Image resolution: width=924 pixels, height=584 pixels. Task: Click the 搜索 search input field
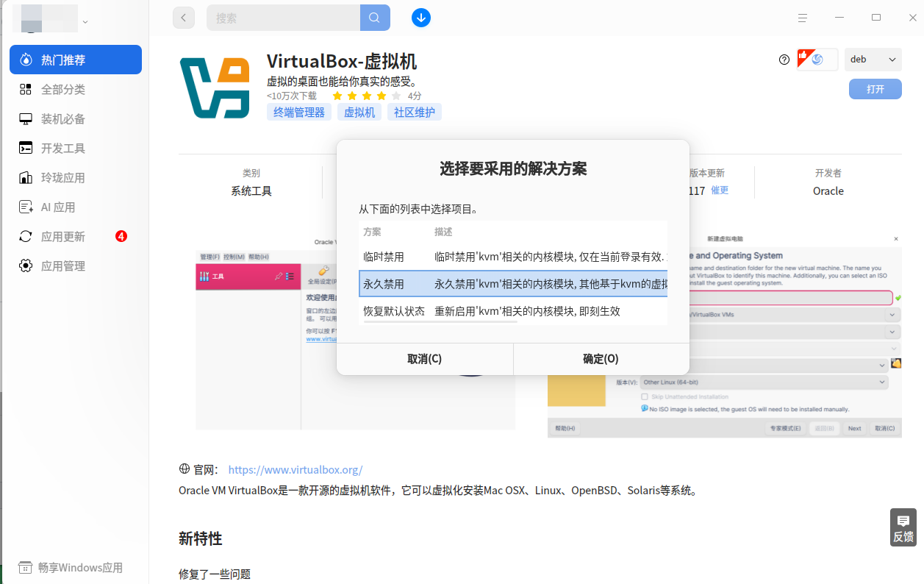[283, 18]
